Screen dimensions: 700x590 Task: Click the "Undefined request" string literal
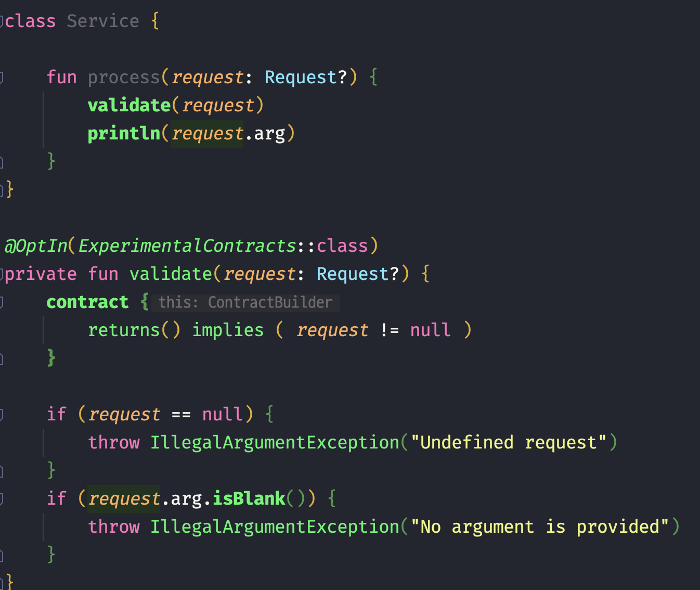tap(508, 443)
